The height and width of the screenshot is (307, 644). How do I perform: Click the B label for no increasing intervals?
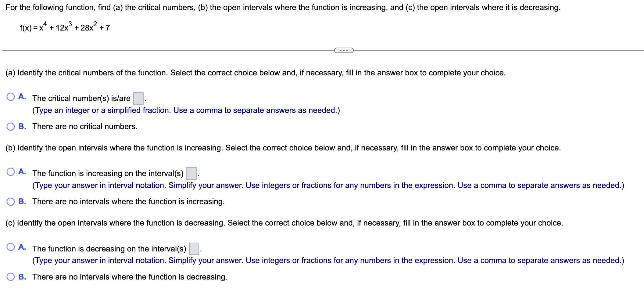pos(22,201)
